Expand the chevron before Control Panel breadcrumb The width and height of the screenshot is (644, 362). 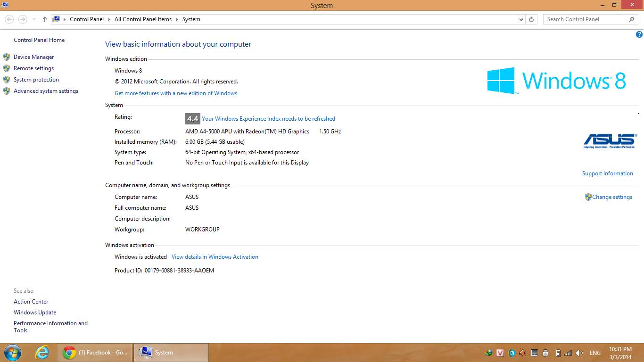(x=65, y=19)
